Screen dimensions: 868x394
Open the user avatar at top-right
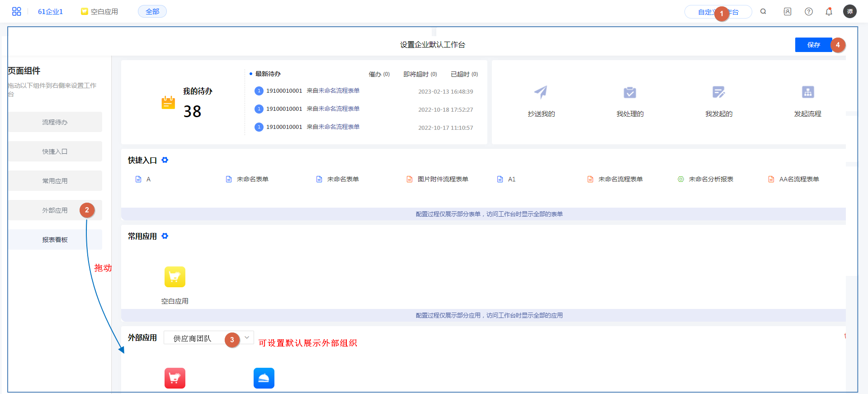coord(849,12)
